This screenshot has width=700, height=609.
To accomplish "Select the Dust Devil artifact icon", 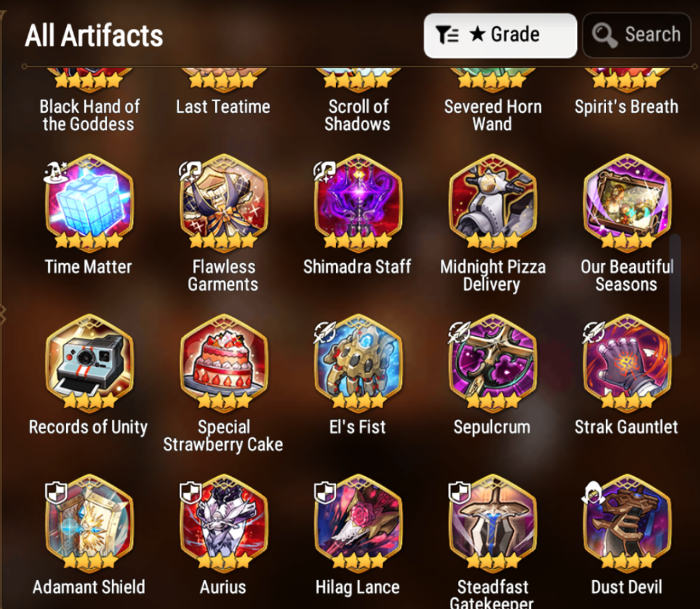I will tap(627, 522).
